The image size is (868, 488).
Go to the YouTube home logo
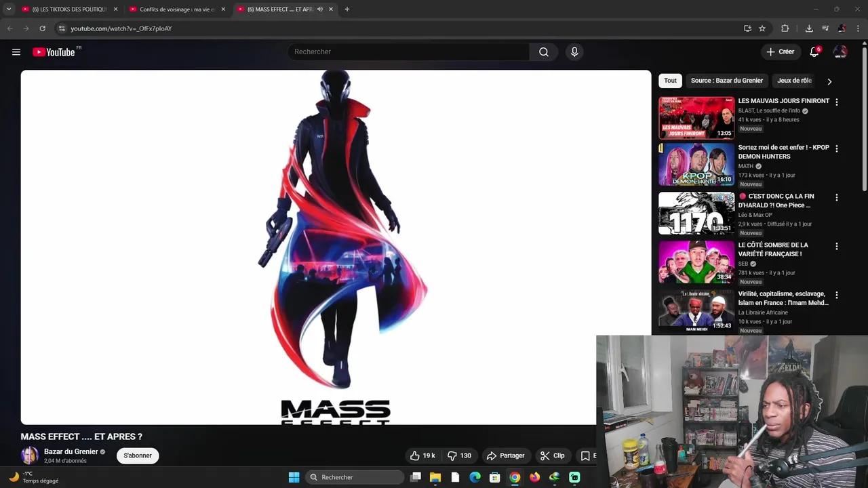click(54, 52)
